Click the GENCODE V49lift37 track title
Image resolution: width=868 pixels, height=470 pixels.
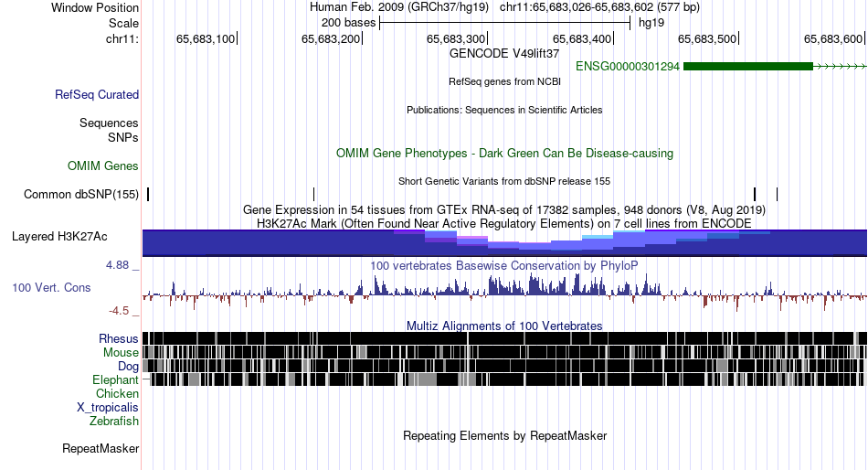(504, 54)
